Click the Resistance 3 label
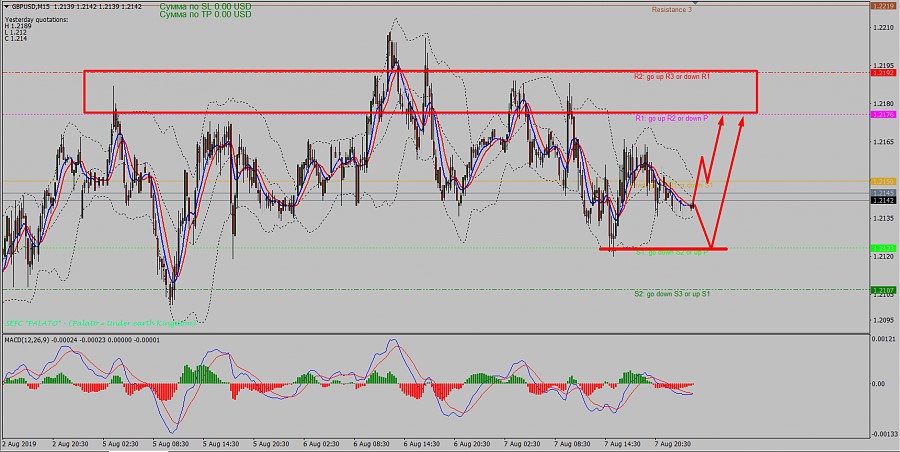 [671, 9]
